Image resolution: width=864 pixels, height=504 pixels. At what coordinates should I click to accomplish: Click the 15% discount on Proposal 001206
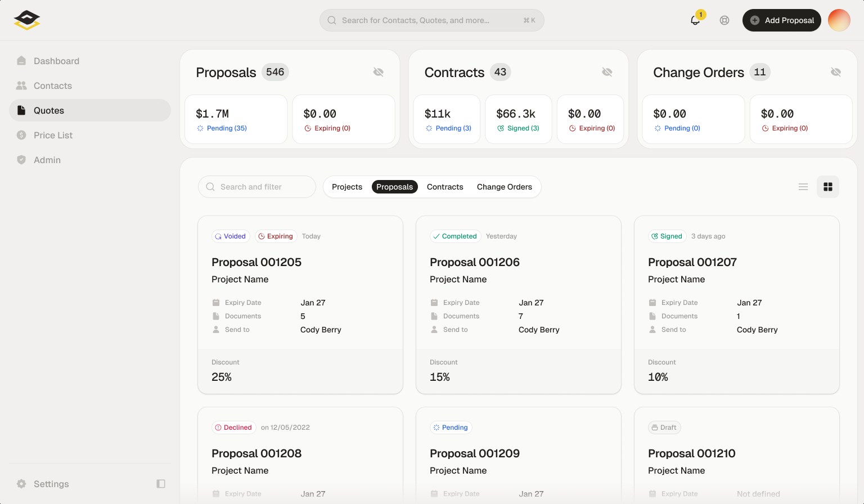(440, 377)
